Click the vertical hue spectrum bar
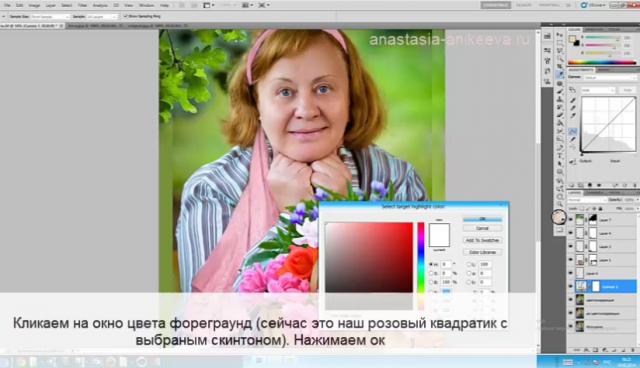 [x=420, y=257]
